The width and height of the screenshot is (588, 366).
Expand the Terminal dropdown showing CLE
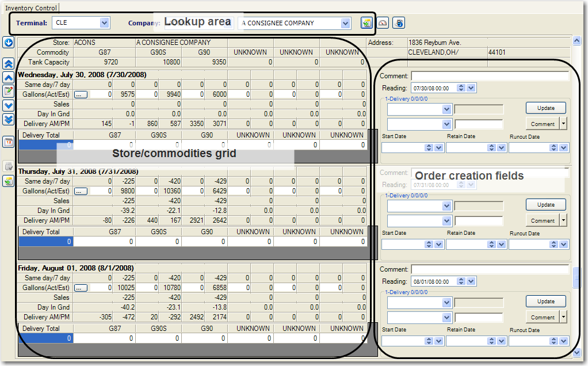[104, 23]
